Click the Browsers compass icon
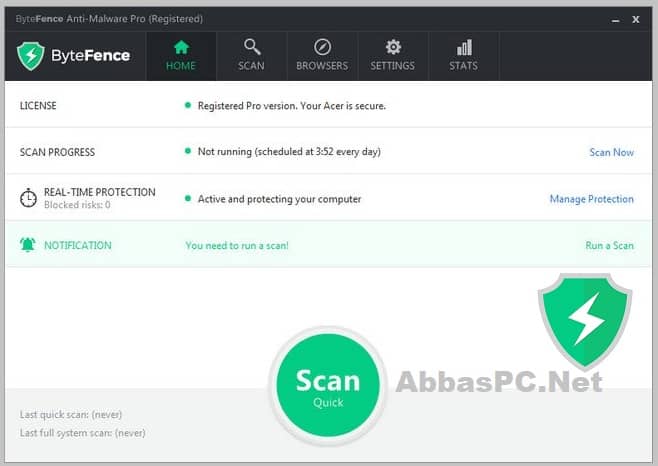 tap(322, 47)
